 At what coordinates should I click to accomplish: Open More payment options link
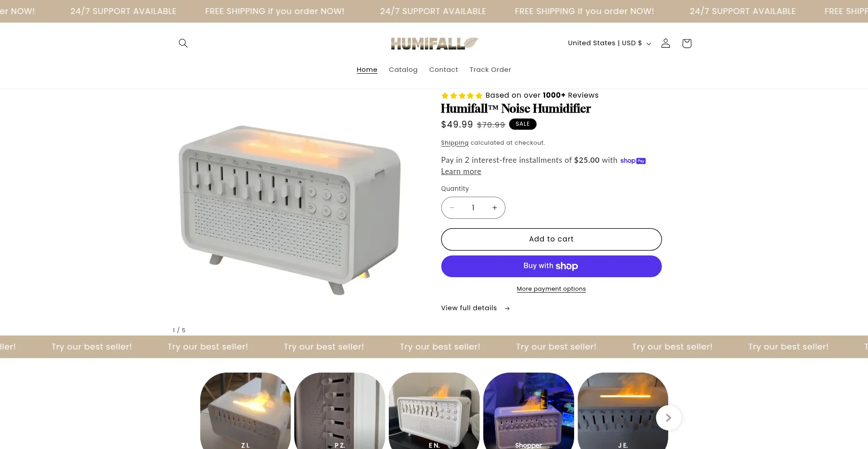coord(551,289)
